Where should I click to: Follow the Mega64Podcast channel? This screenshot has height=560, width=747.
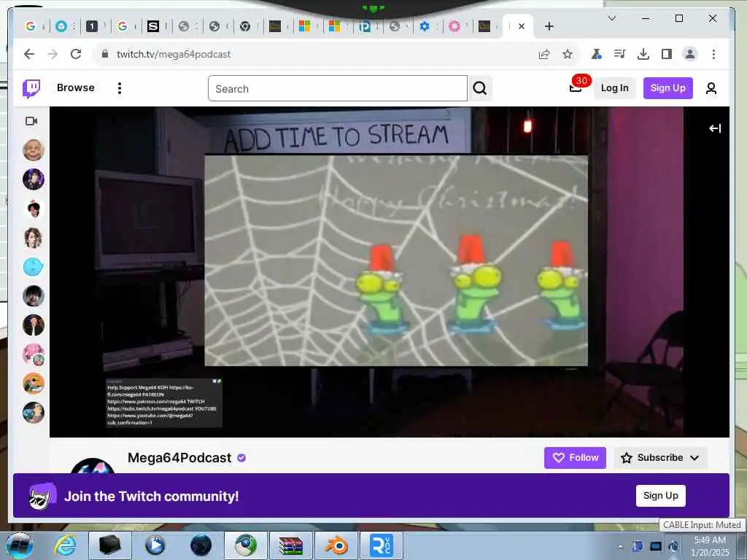(x=575, y=458)
